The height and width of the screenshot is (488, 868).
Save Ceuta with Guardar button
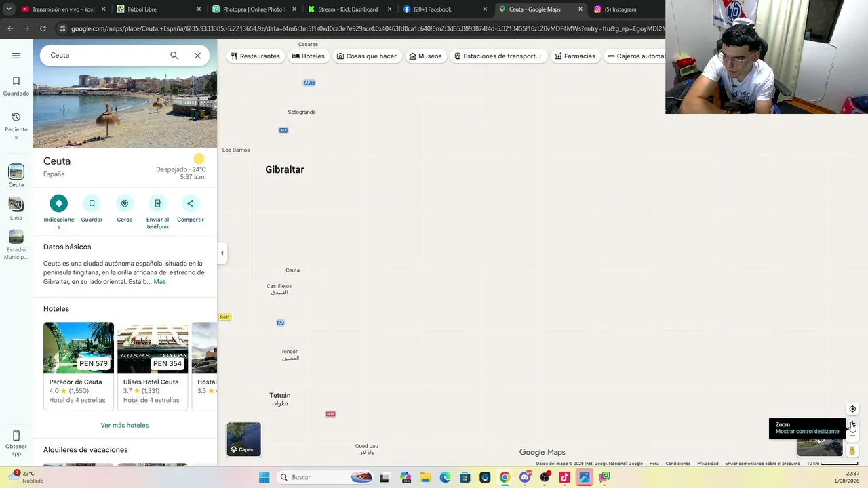tap(92, 203)
